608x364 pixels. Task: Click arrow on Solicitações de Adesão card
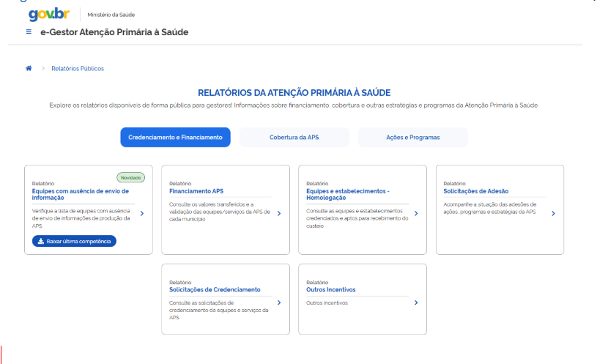click(553, 214)
